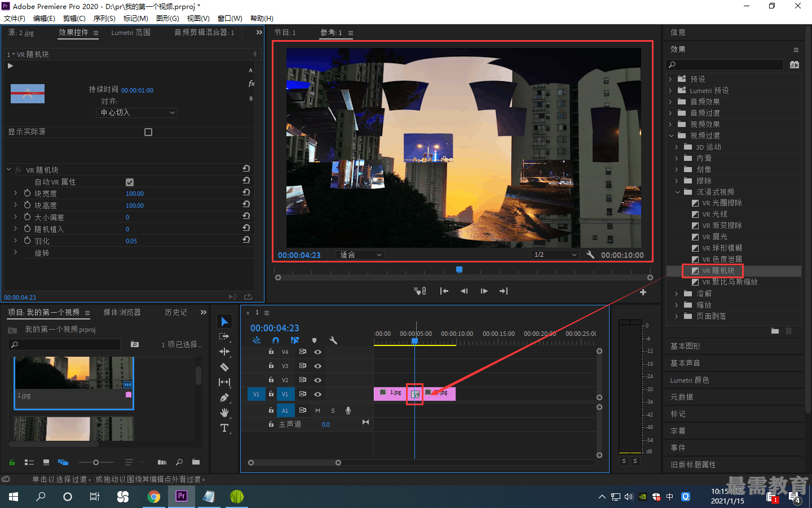Open the button editor plus icon
Image resolution: width=812 pixels, height=508 pixels.
(643, 292)
